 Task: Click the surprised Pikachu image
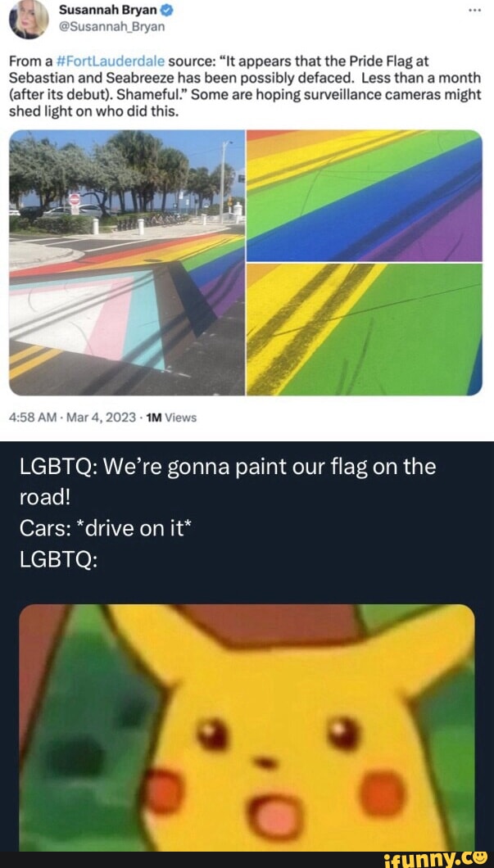[x=247, y=727]
